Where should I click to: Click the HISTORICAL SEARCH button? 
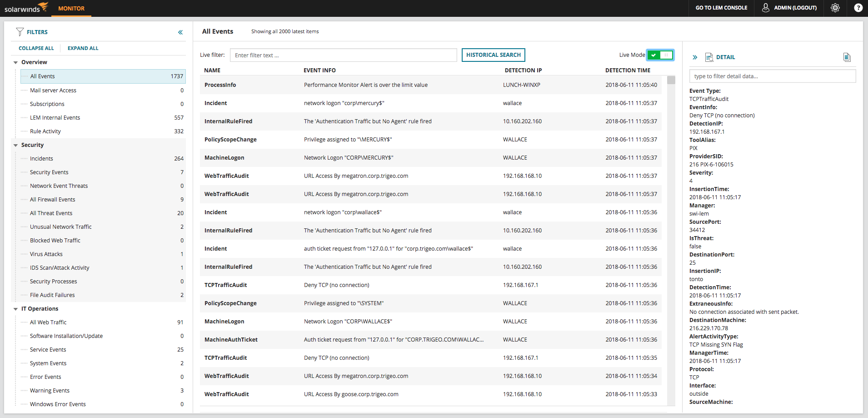(493, 55)
